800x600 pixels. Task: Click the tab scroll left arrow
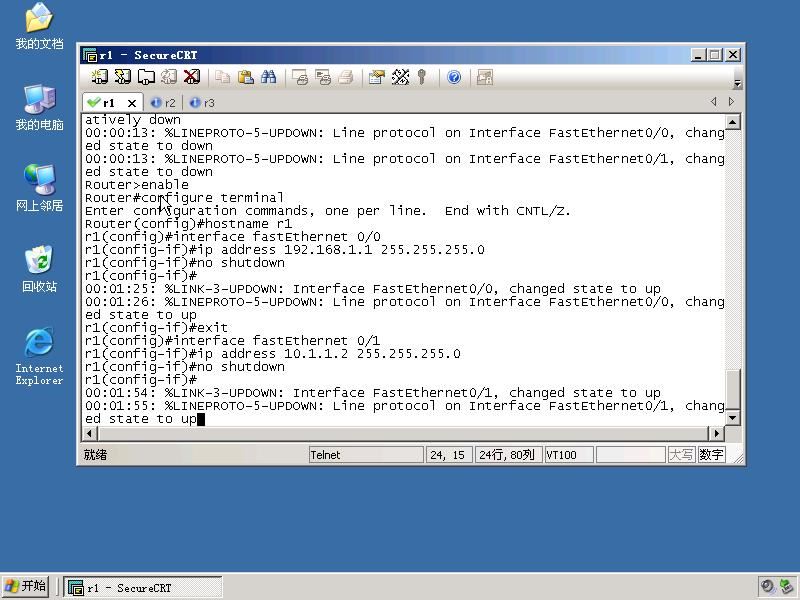pyautogui.click(x=713, y=102)
